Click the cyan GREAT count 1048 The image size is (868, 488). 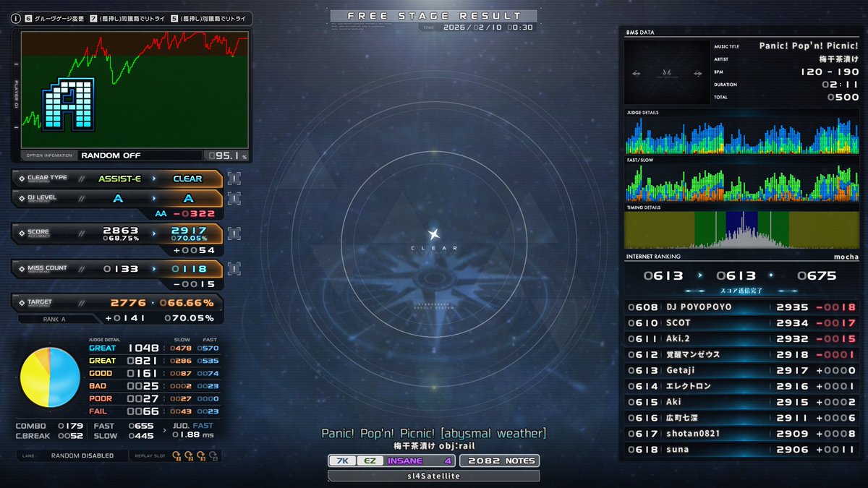click(x=142, y=348)
